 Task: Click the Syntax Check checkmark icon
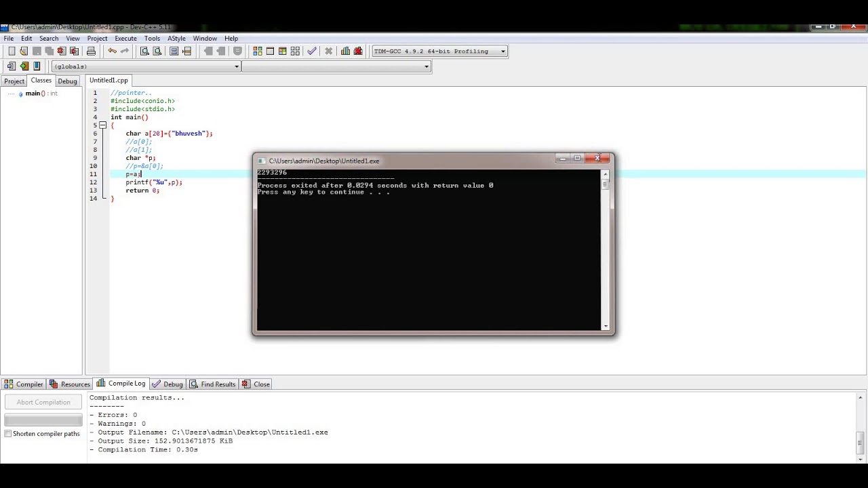(312, 51)
